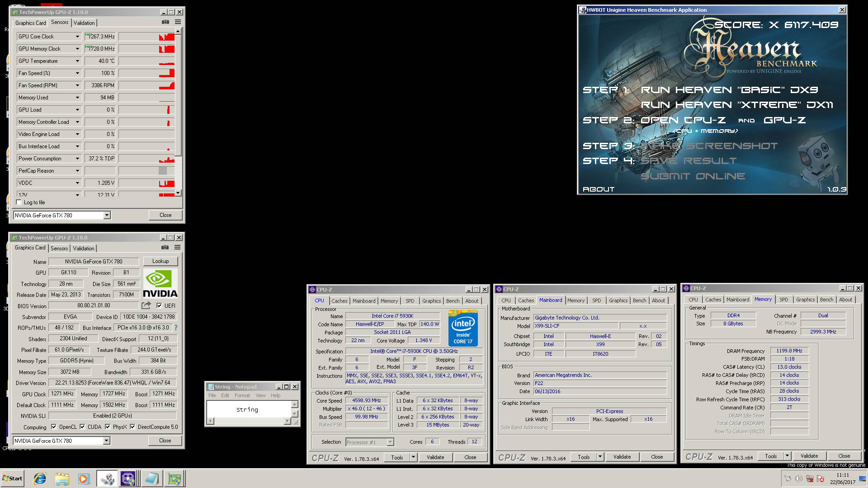The image size is (868, 488).
Task: Click Validate button in CPU-Z CPU window
Action: click(435, 457)
